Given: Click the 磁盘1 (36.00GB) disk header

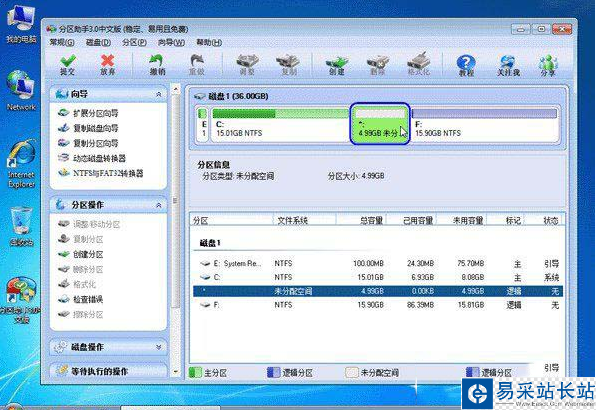Looking at the screenshot, I should [232, 97].
